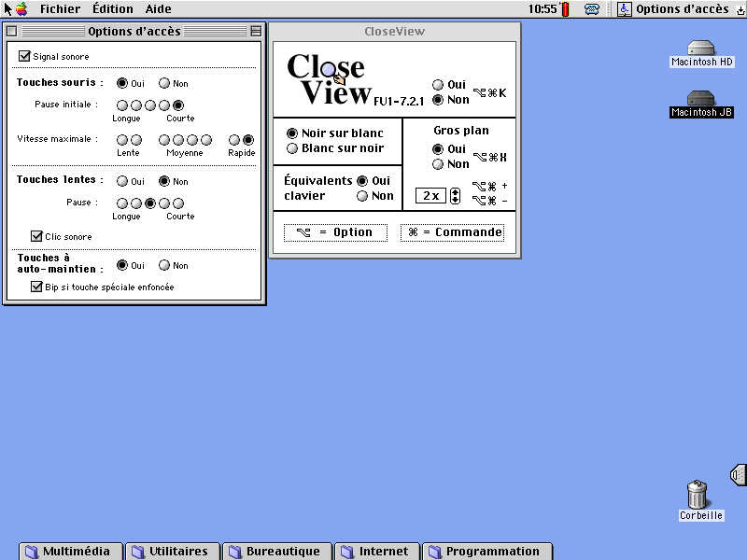
Task: Toggle Bip si touche spéciale enfoncée checkbox
Action: [x=36, y=287]
